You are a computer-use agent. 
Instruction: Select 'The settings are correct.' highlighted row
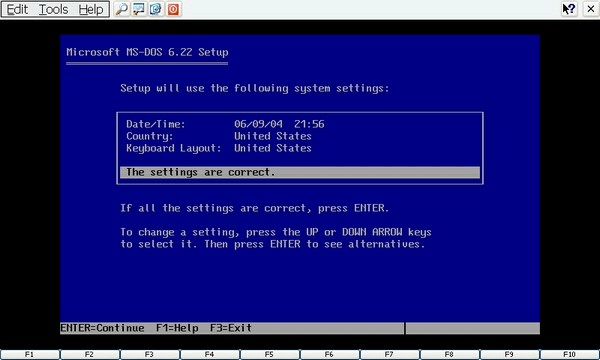[300, 172]
